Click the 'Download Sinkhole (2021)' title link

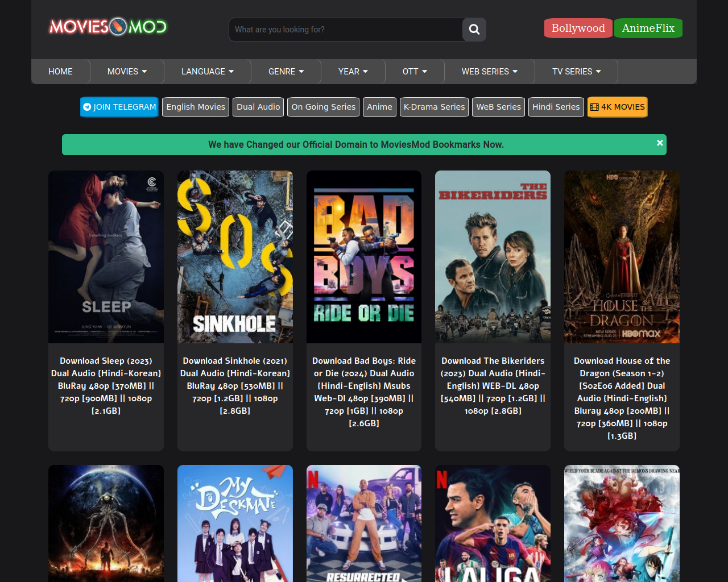(x=235, y=385)
